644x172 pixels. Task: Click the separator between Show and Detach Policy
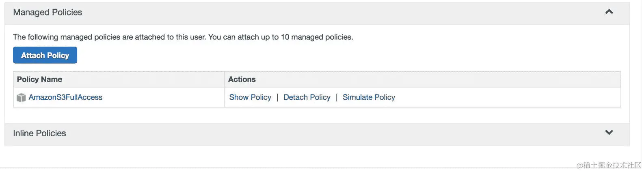[277, 97]
